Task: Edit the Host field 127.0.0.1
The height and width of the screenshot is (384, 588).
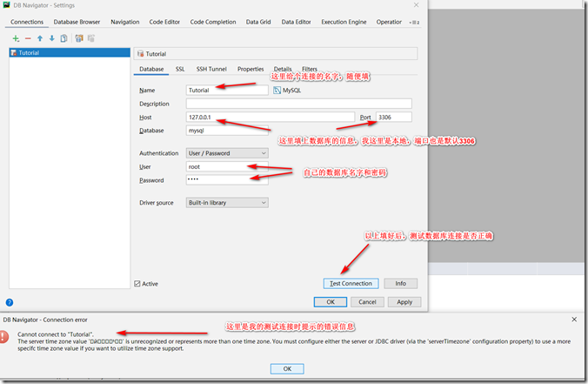Action: point(270,117)
